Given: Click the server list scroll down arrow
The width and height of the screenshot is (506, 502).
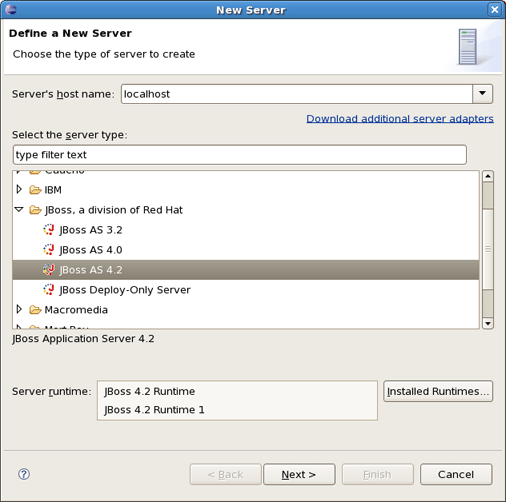Looking at the screenshot, I should 488,323.
